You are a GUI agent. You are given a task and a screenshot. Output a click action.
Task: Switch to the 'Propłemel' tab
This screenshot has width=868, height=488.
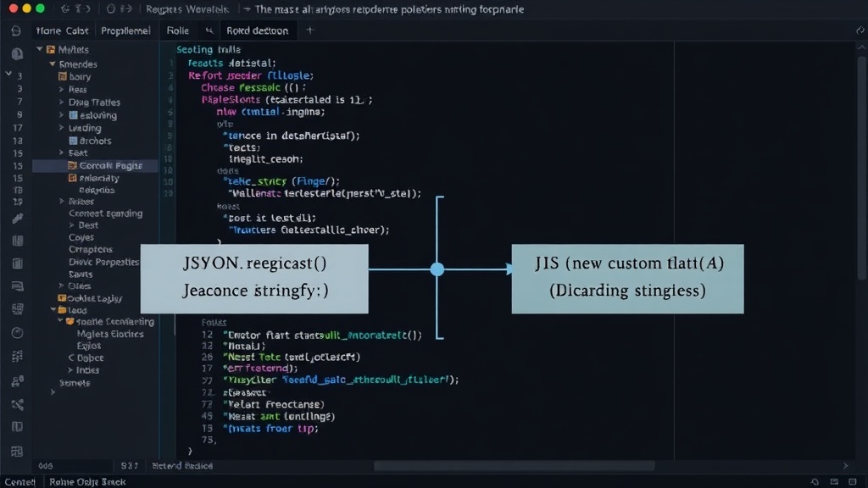point(125,31)
